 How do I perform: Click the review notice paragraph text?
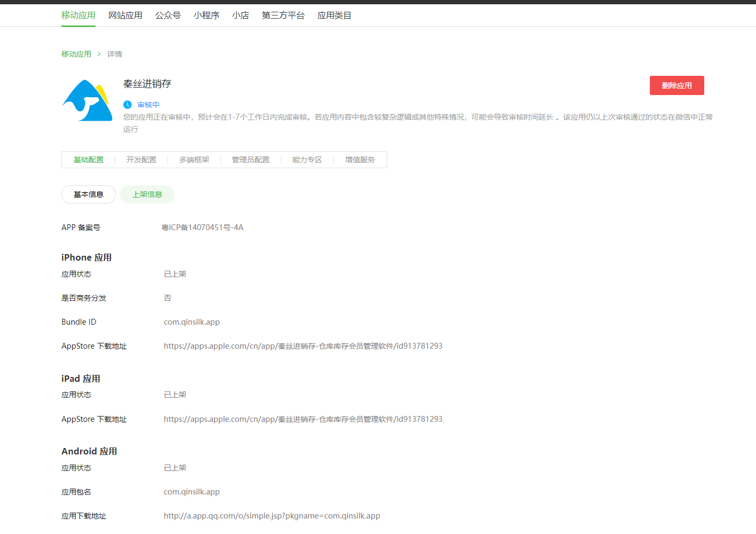418,123
